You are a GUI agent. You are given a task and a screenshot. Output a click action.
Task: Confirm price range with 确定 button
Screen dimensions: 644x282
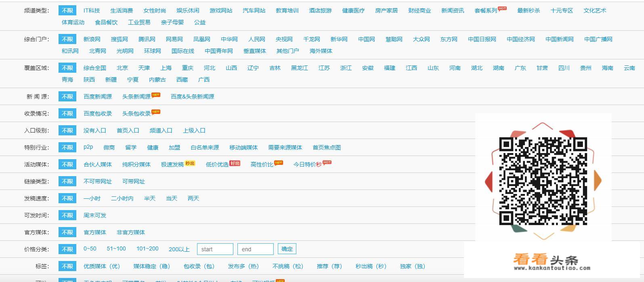tap(287, 249)
